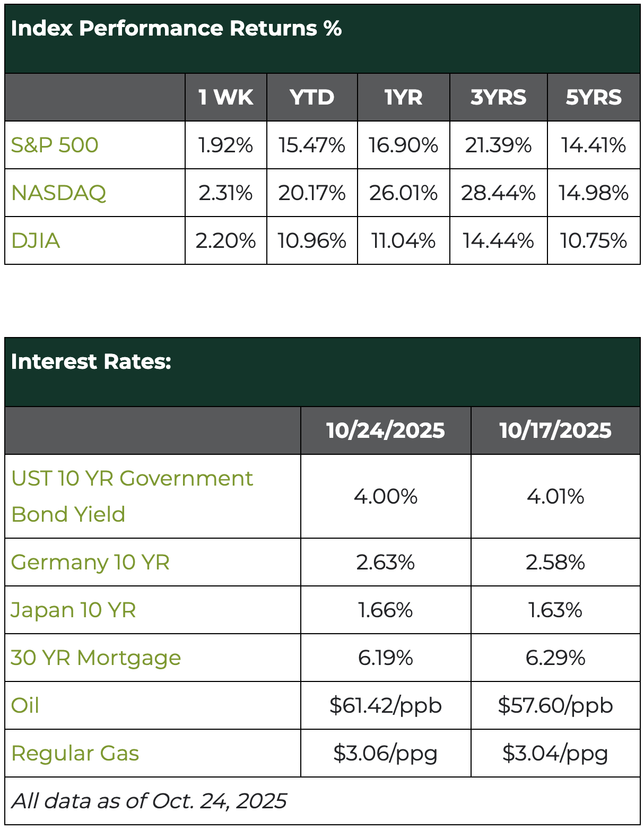Click the Oil row label
The height and width of the screenshot is (829, 644).
tap(25, 706)
